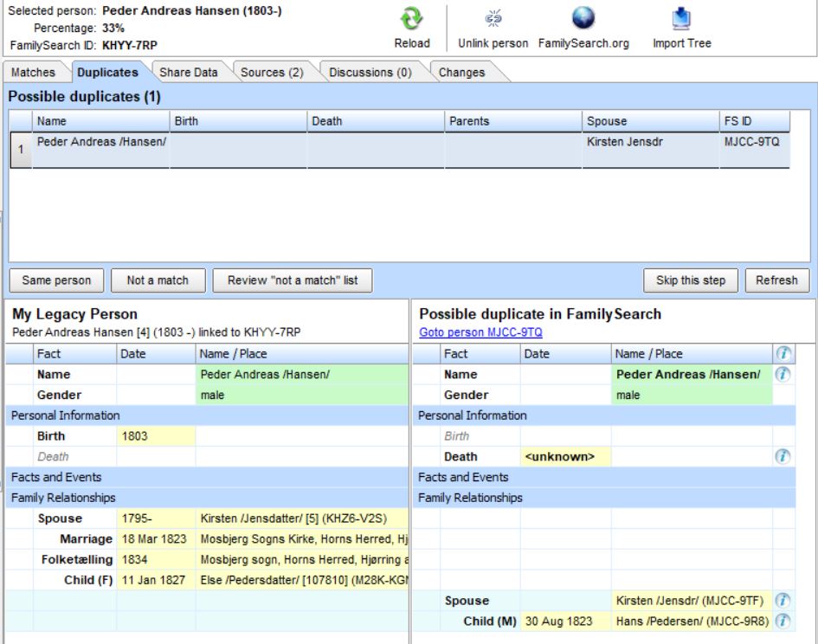Screen dimensions: 818x644
Task: Click the Parents column header
Action: coord(513,121)
